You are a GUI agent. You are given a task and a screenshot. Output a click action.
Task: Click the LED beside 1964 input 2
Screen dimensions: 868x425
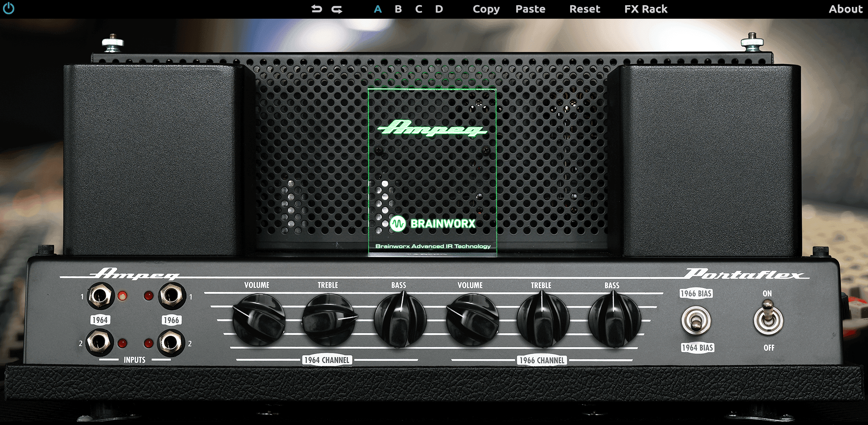click(122, 343)
